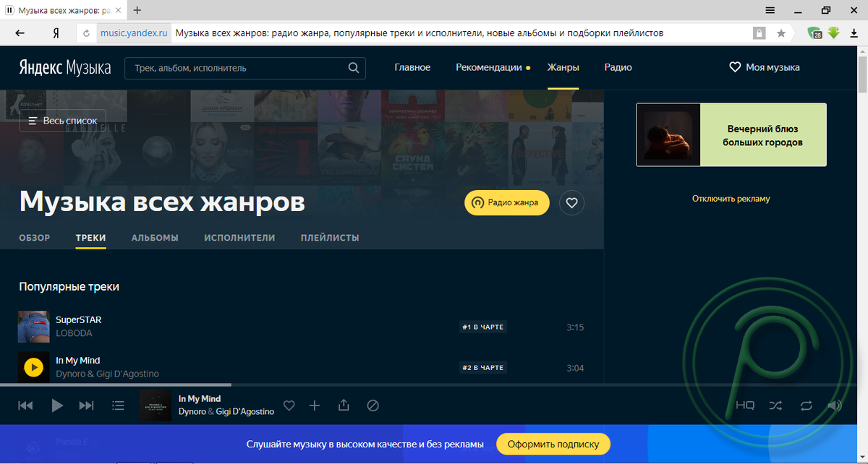Go back with the browser back arrow
Image resolution: width=868 pixels, height=464 pixels.
[20, 33]
